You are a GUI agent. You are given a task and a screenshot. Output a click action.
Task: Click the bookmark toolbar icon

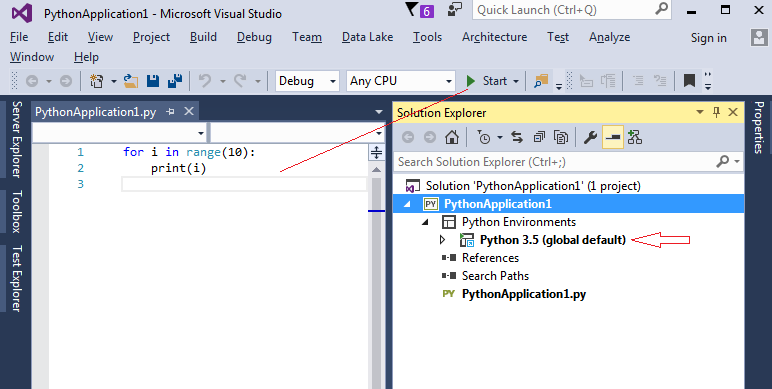tap(689, 81)
